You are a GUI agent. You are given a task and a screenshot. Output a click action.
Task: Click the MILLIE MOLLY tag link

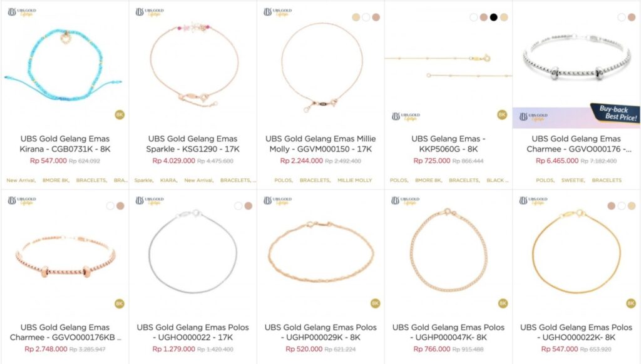click(355, 180)
